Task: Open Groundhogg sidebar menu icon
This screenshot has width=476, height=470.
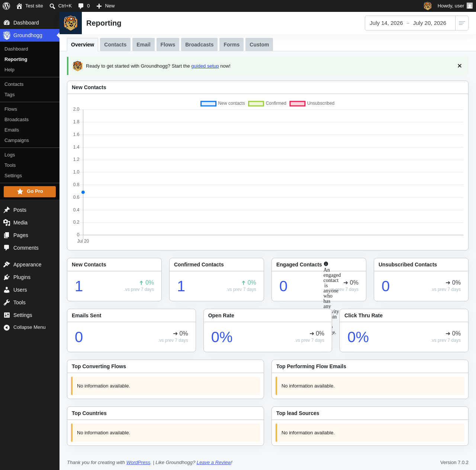Action: (7, 35)
